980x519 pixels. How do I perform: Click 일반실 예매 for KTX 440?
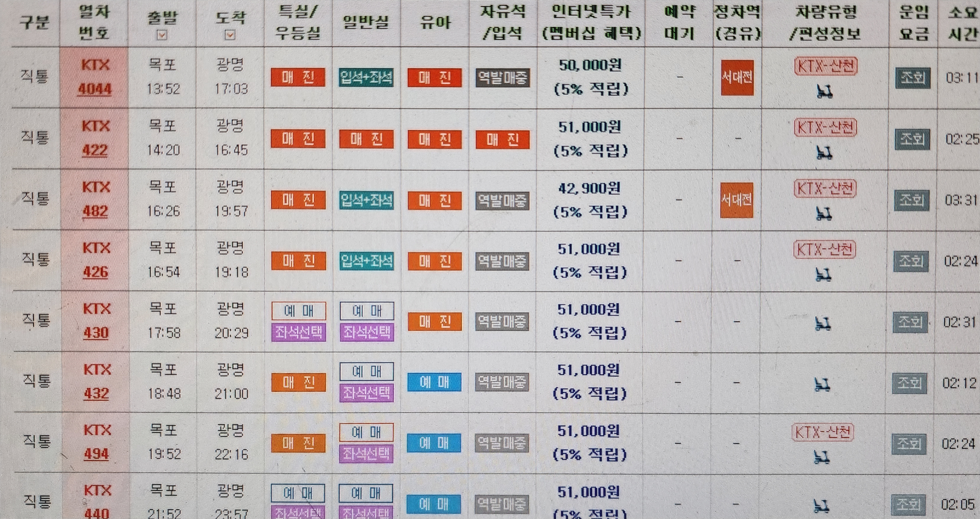(366, 494)
